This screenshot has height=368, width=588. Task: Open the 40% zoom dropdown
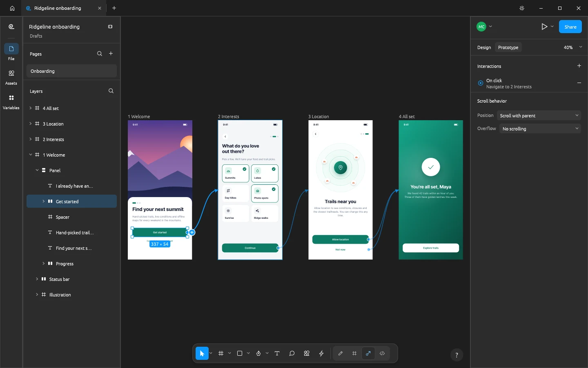(x=572, y=47)
